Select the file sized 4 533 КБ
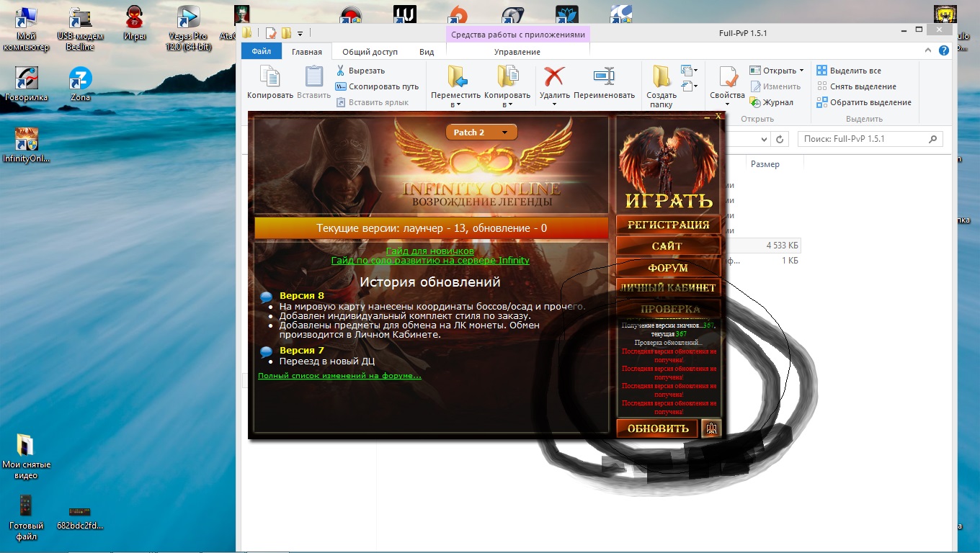The image size is (980, 553). pos(781,246)
